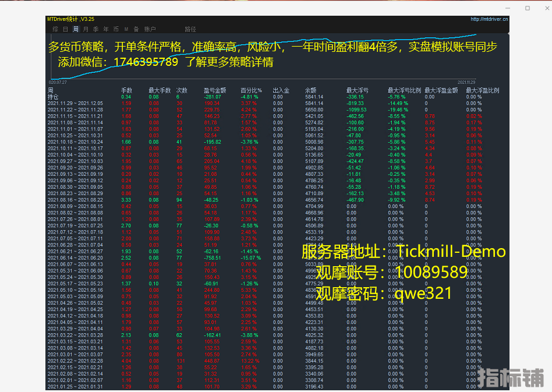Select the 备 tab in top bar
552x392 pixels.
click(136, 29)
